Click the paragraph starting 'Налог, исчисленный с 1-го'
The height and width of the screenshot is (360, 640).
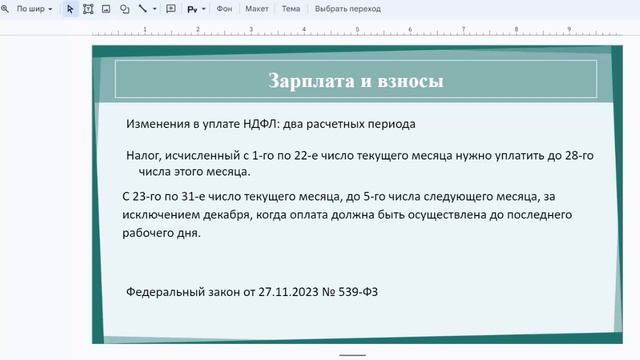coord(360,163)
